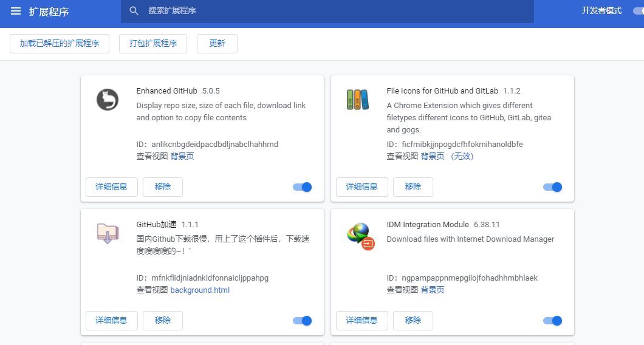Turn off the GitHub加速 extension
Viewport: 644px width, 345px height.
click(x=303, y=321)
